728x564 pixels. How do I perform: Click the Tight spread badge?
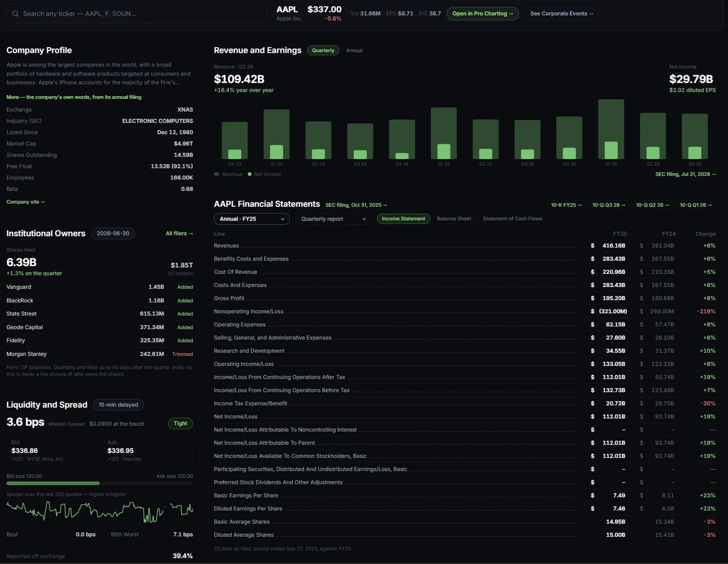[180, 423]
